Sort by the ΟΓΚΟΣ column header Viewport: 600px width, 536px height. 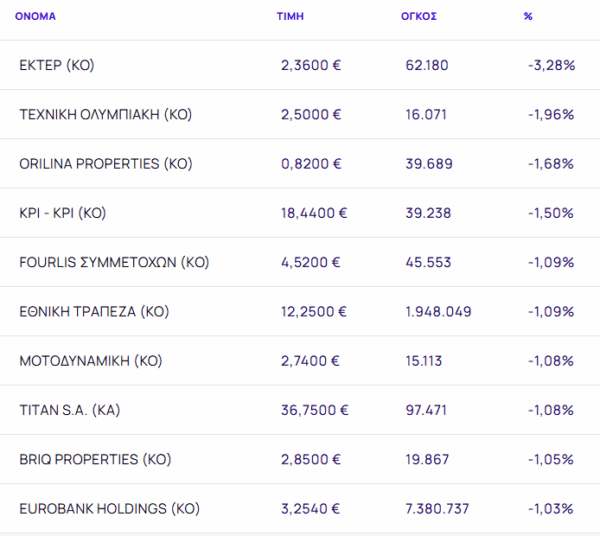click(x=419, y=16)
